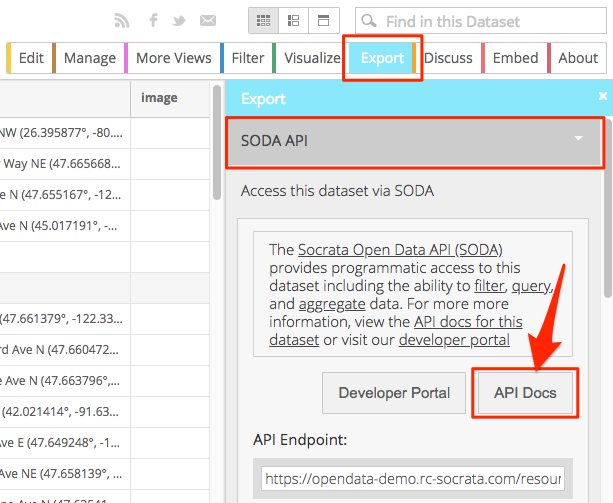Click the API Docs button
The width and height of the screenshot is (613, 503).
tap(525, 393)
